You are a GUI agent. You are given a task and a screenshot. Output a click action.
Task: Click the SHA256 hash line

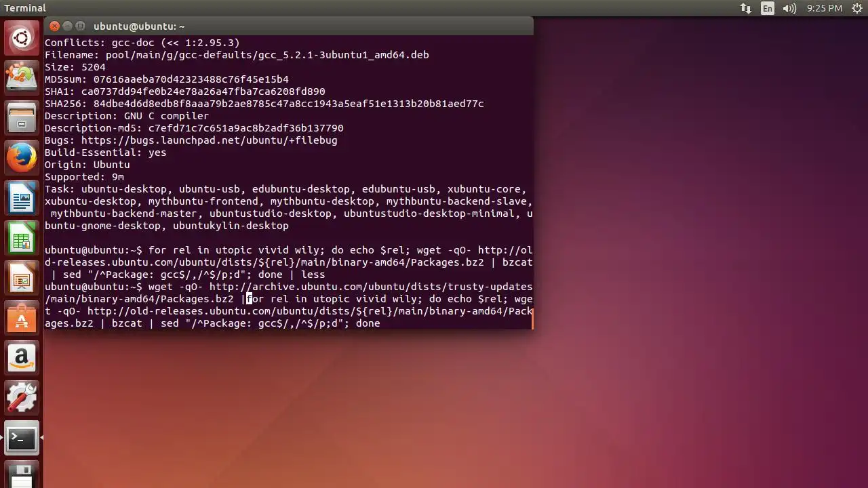(264, 104)
